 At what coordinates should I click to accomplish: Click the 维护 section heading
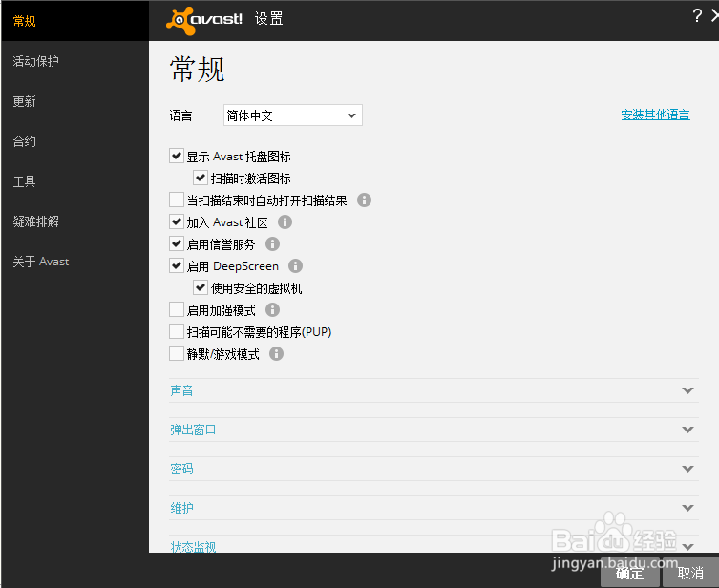(181, 508)
